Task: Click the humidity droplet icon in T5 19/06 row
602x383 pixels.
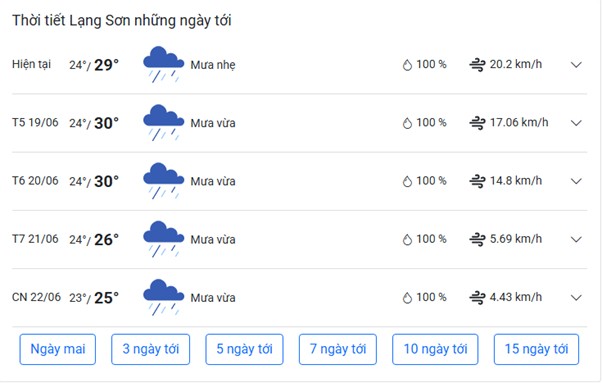Action: 407,123
